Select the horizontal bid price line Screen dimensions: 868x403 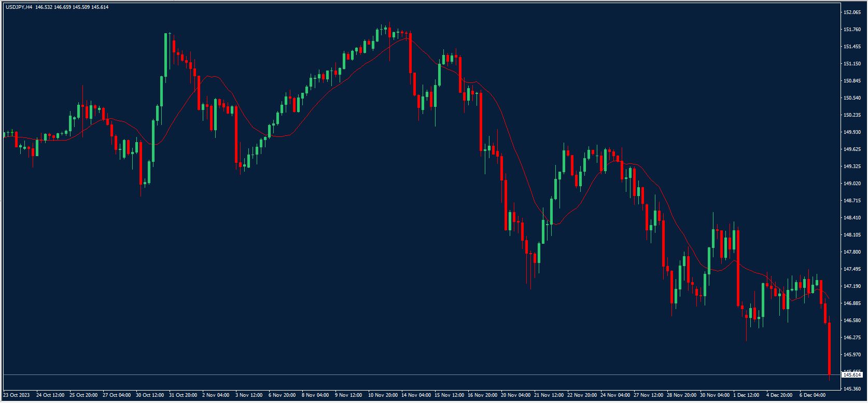pos(415,374)
